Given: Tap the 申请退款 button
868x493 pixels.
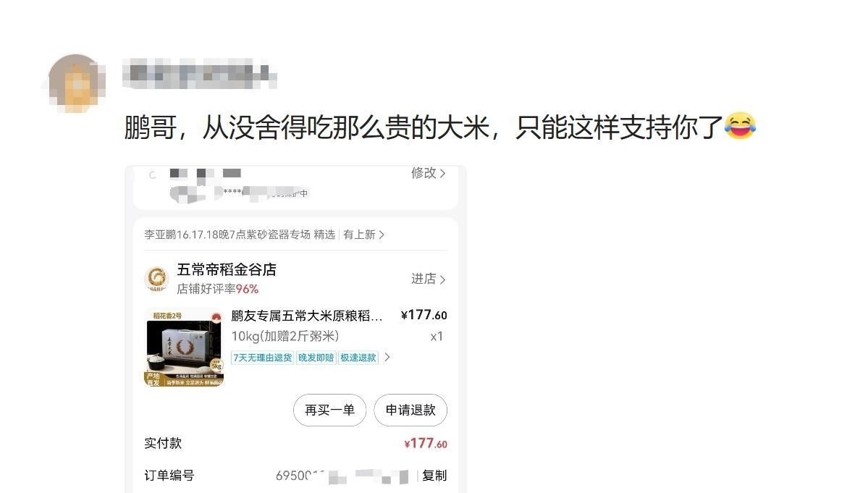Looking at the screenshot, I should tap(410, 410).
